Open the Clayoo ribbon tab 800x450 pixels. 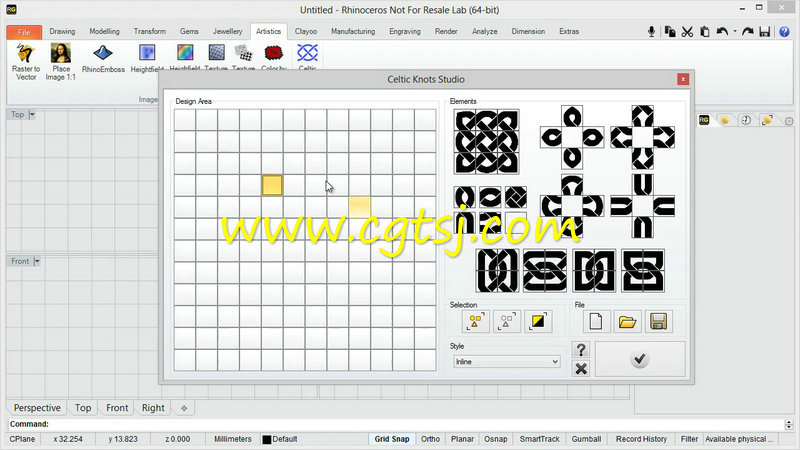[306, 31]
